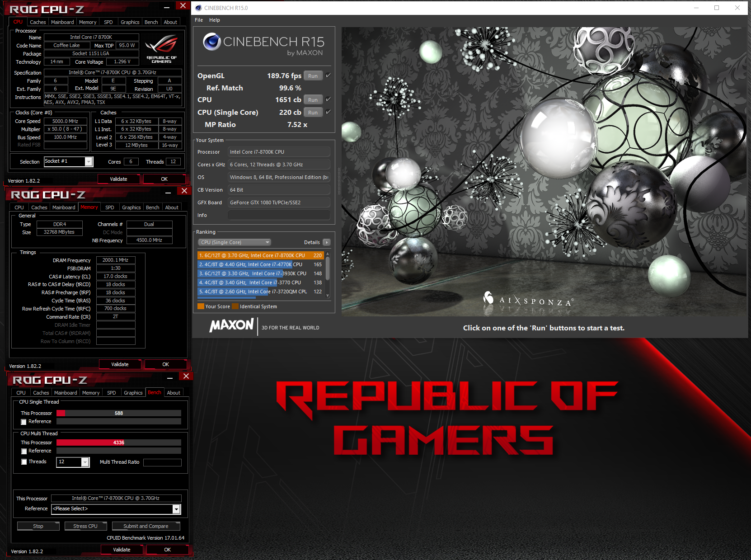Screen dimensions: 751x560
Task: Click the MAXON logo at the bottom of Cinebench
Action: pos(232,325)
